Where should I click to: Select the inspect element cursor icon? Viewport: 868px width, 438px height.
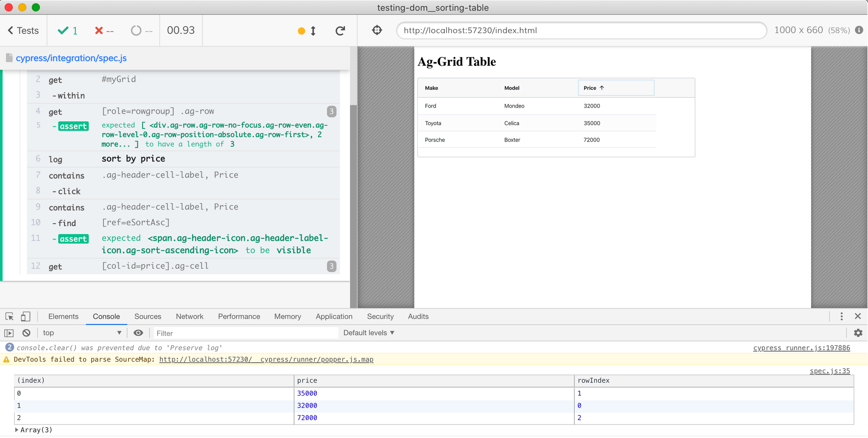(x=9, y=316)
